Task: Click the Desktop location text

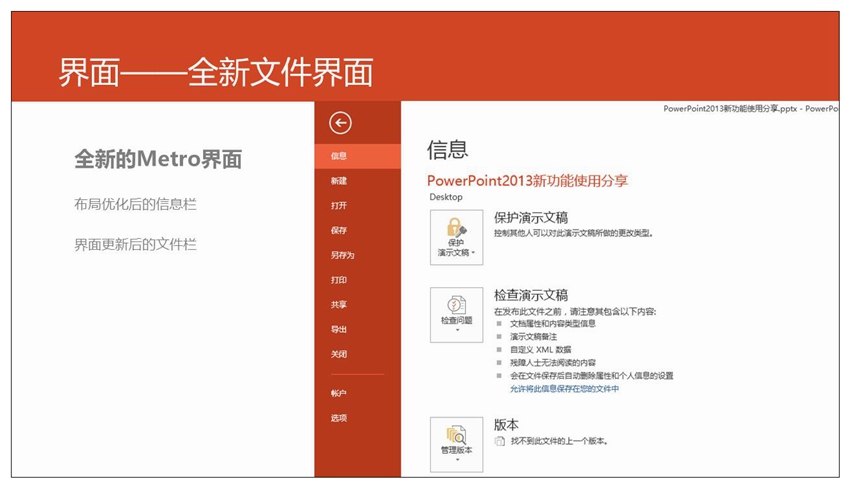Action: 446,197
